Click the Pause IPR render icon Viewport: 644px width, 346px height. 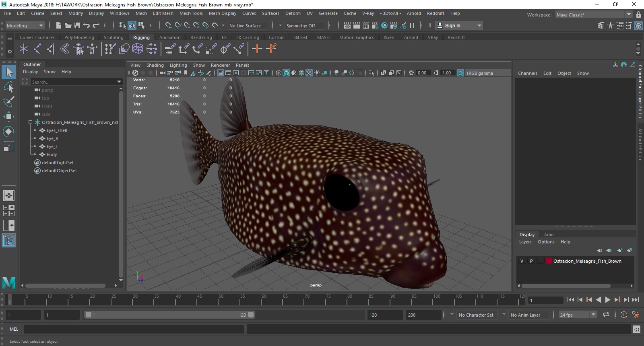coord(412,25)
